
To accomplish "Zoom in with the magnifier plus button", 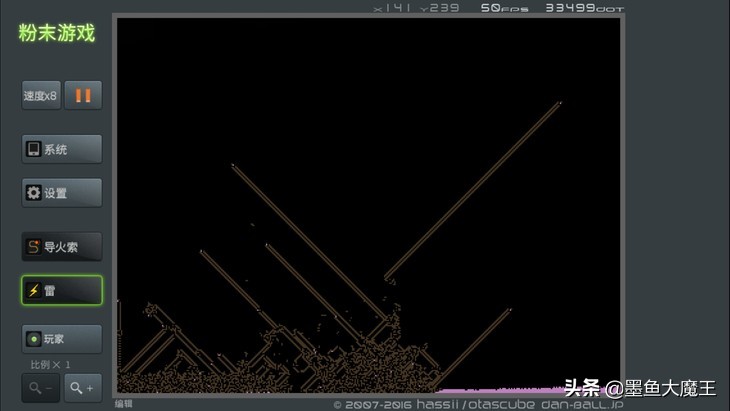I will [x=83, y=388].
